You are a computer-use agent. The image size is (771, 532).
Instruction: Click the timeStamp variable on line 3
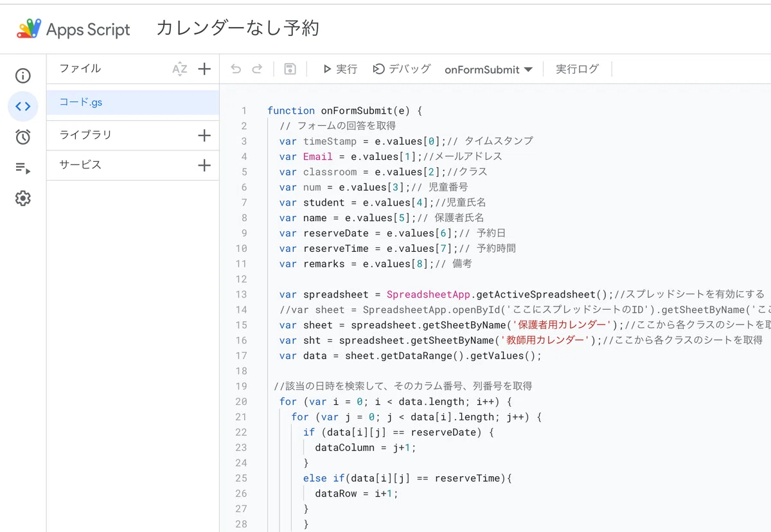[x=330, y=141]
